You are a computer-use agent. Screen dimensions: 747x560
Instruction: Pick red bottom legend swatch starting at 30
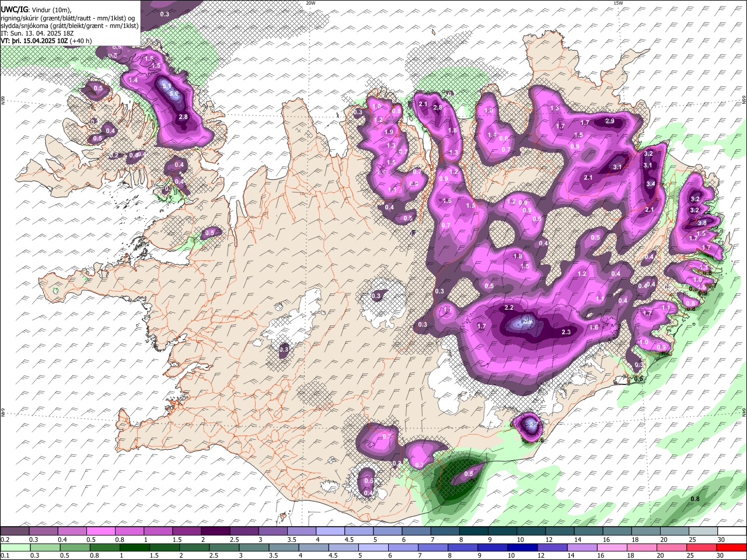(731, 547)
